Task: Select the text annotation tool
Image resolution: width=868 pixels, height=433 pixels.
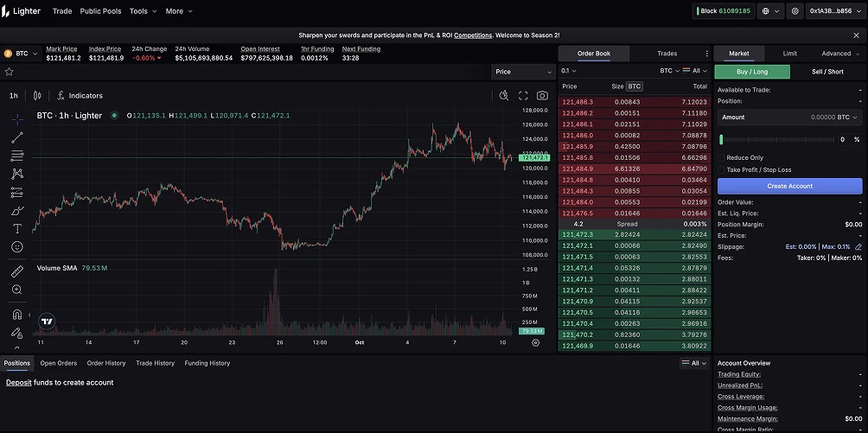Action: pos(17,229)
